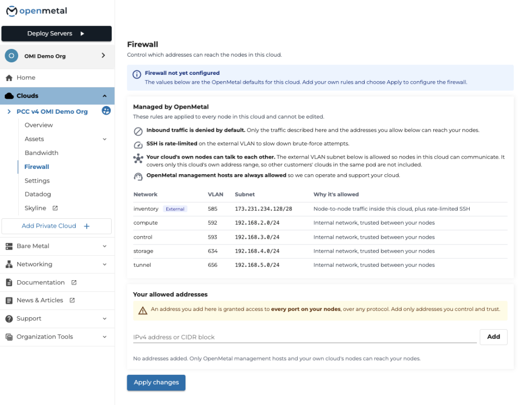Click the inbound denied prohibited icon
Image resolution: width=532 pixels, height=405 pixels.
(138, 132)
